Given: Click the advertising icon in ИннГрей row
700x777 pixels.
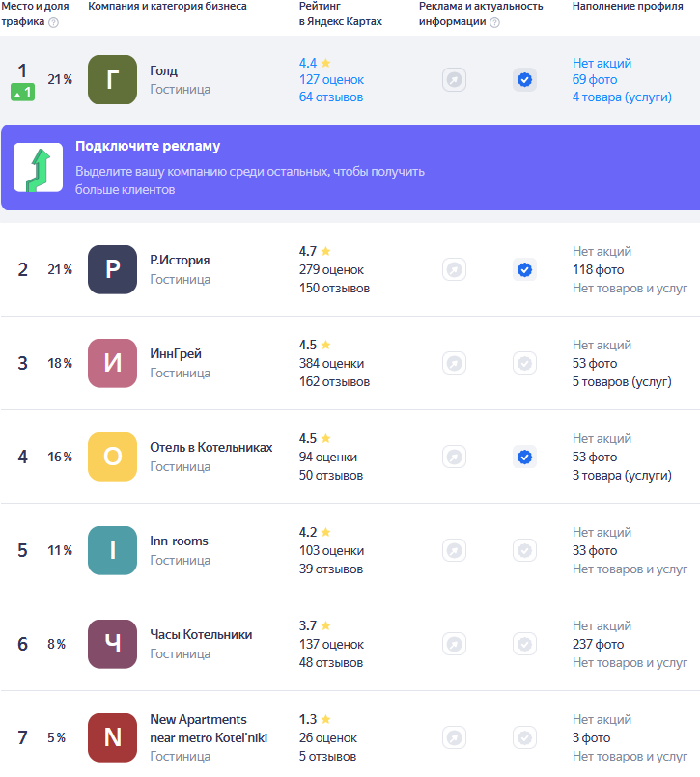Looking at the screenshot, I should tap(454, 363).
